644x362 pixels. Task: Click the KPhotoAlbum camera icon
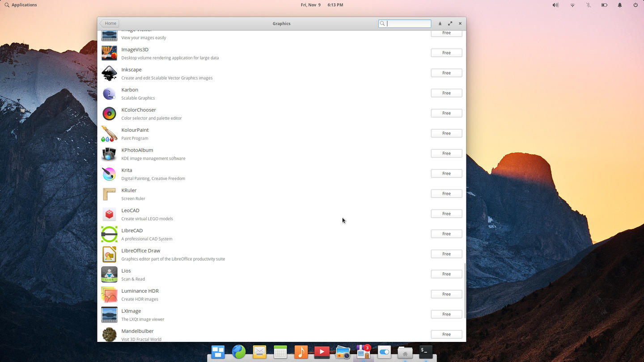(109, 154)
